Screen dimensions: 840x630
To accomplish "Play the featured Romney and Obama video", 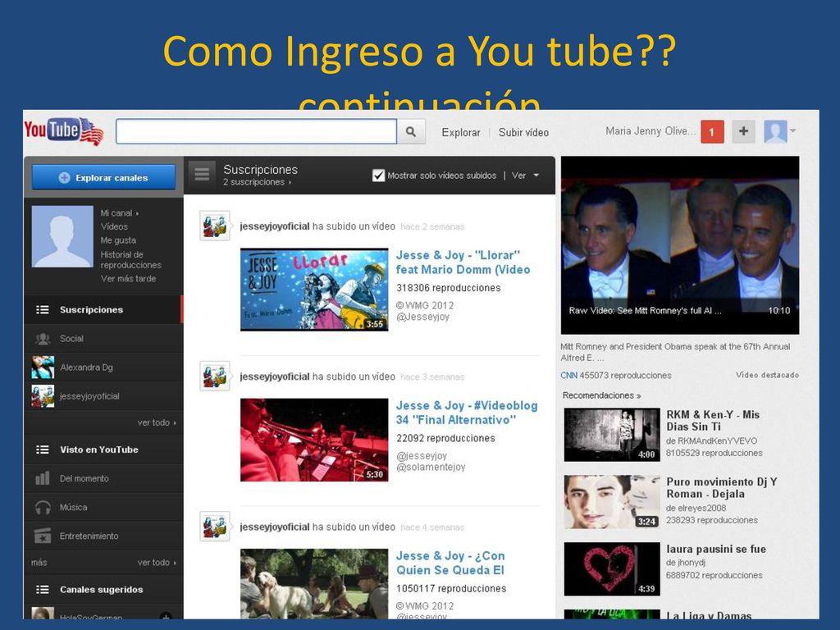I will click(680, 245).
